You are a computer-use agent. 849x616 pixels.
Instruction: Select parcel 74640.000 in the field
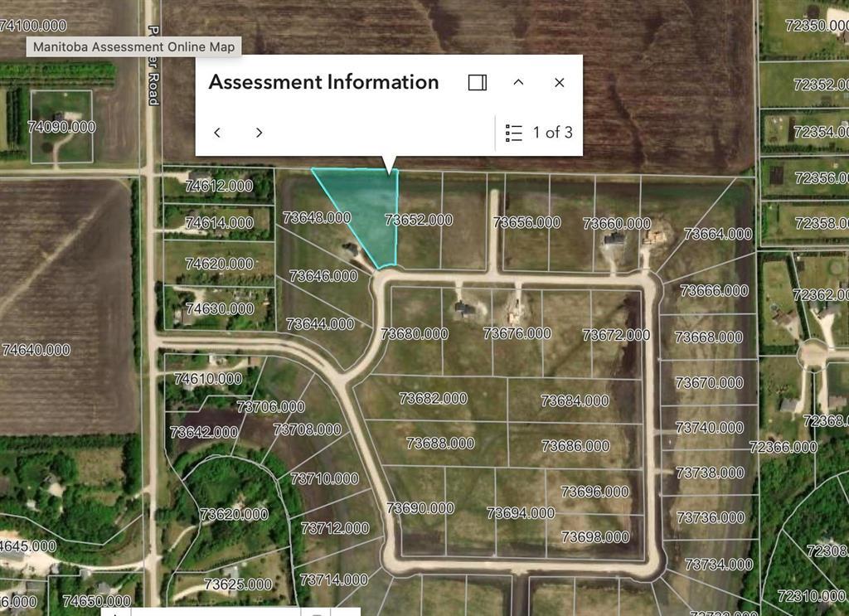[36, 350]
